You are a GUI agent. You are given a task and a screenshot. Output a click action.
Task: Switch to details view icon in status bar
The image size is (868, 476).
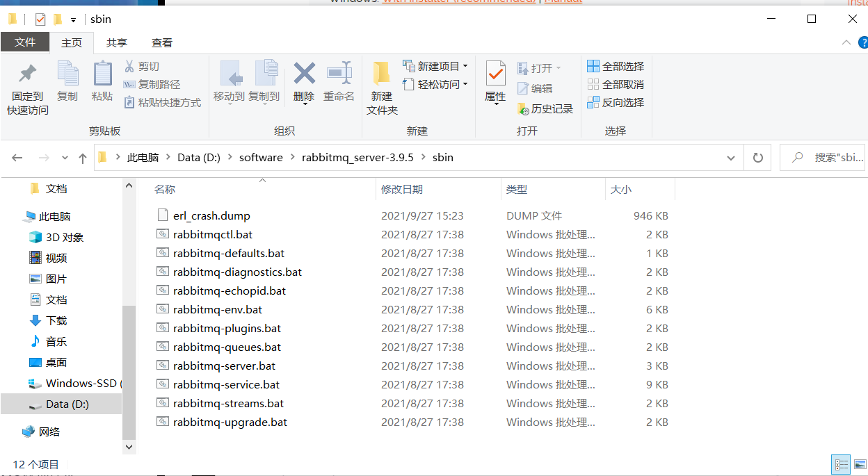(841, 464)
